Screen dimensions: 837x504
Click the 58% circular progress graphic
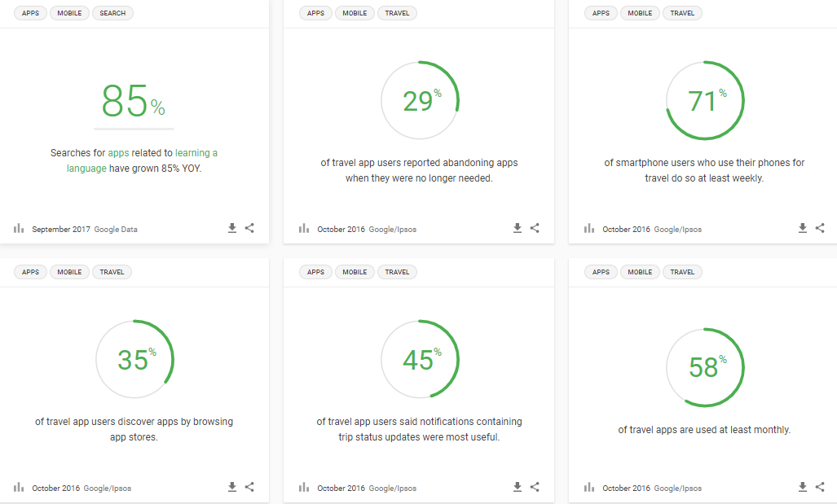click(x=705, y=367)
